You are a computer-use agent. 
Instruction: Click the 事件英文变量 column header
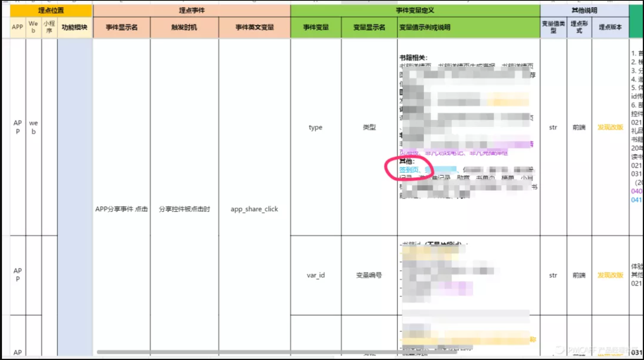[x=254, y=27]
